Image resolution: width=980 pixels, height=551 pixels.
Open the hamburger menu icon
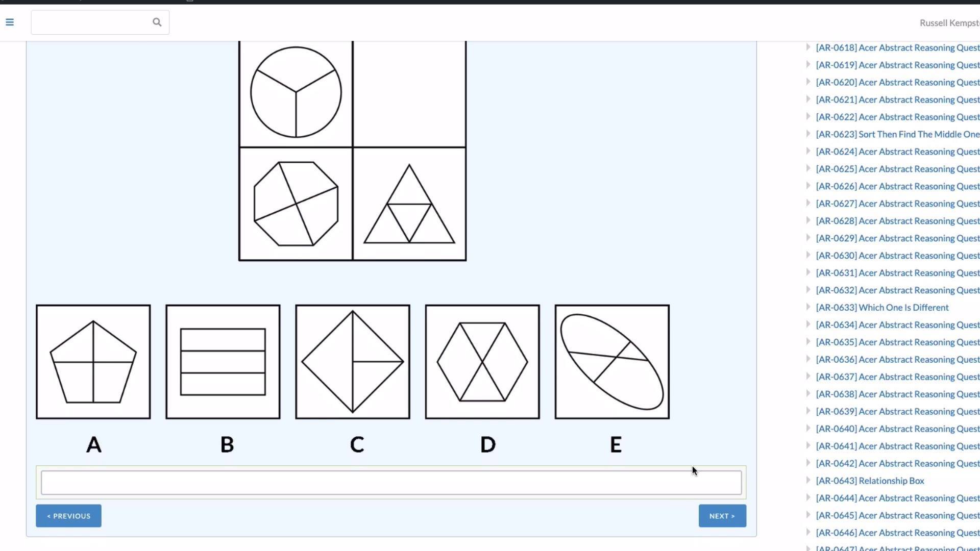point(10,22)
